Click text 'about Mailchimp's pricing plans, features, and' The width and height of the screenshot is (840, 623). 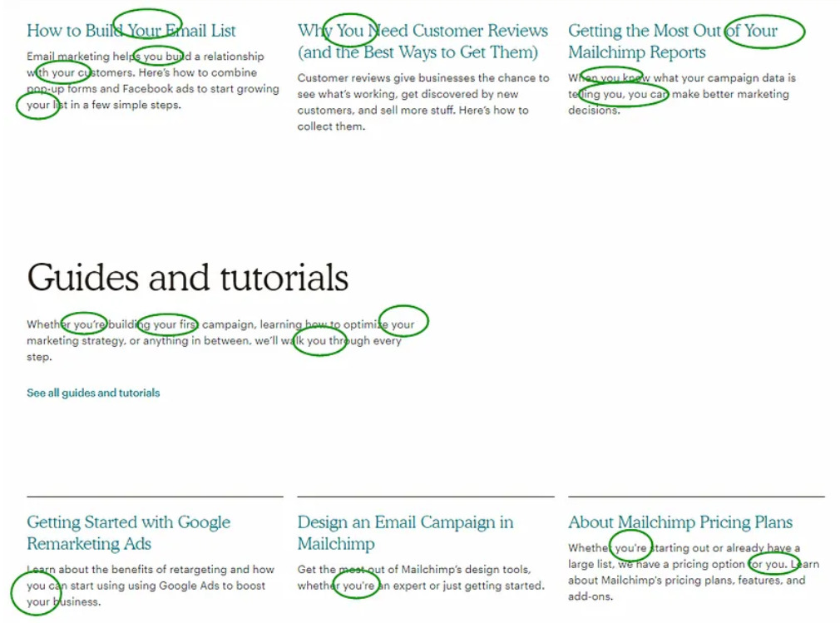coord(686,580)
